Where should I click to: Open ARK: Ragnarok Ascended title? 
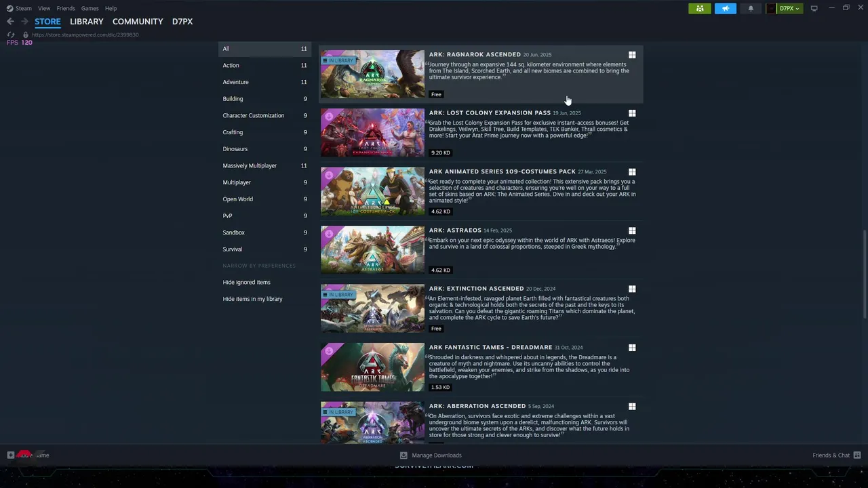pyautogui.click(x=475, y=54)
